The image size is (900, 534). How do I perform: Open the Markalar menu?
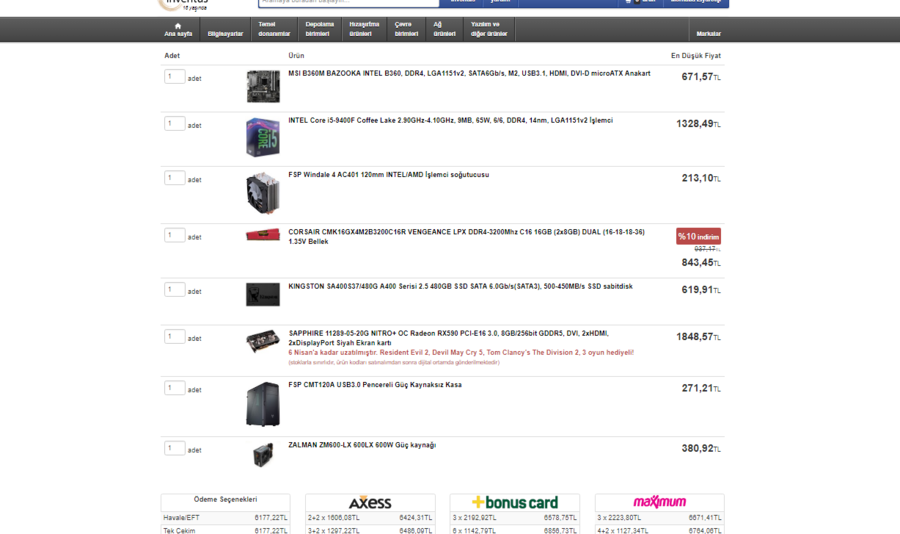pos(708,34)
